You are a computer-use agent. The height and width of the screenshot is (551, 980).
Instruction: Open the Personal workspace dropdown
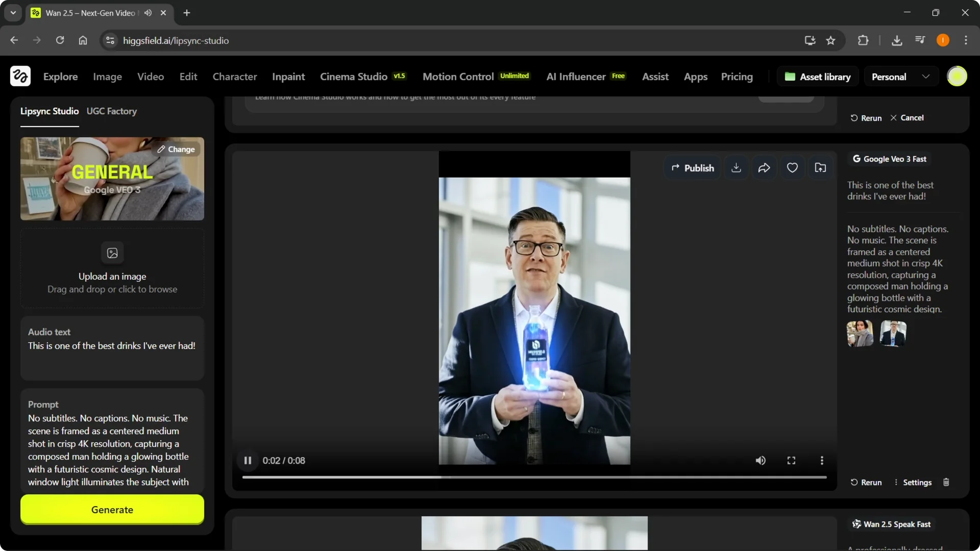(900, 76)
